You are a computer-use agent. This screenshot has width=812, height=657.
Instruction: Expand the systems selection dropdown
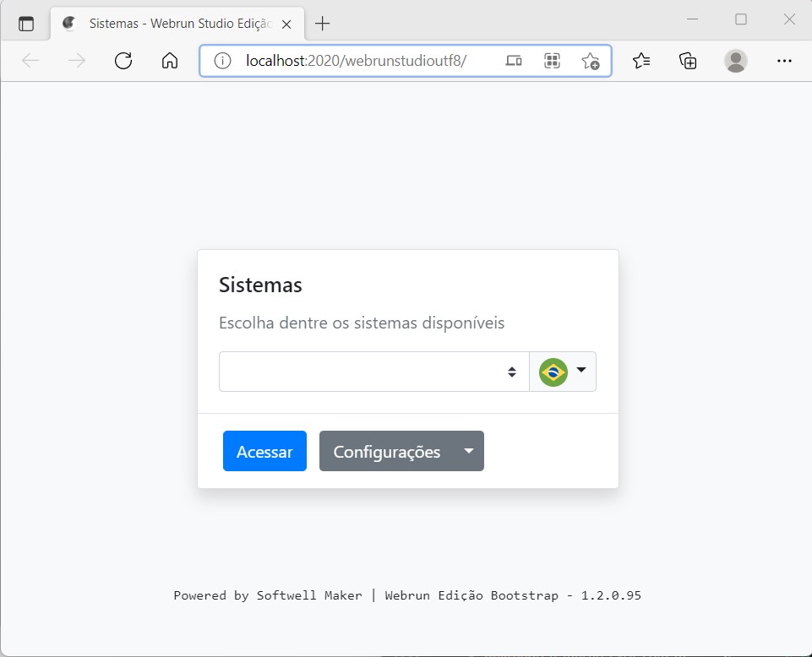click(x=373, y=372)
